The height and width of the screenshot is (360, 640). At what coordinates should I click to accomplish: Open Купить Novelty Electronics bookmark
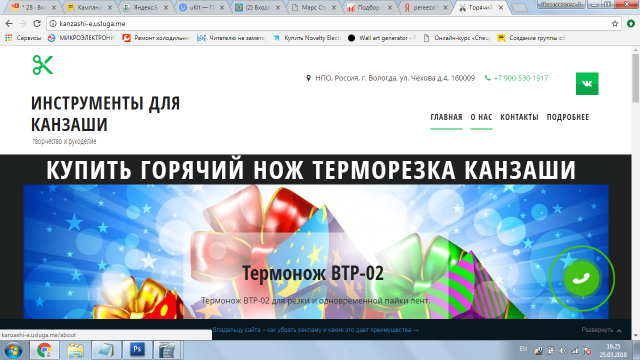tap(307, 38)
